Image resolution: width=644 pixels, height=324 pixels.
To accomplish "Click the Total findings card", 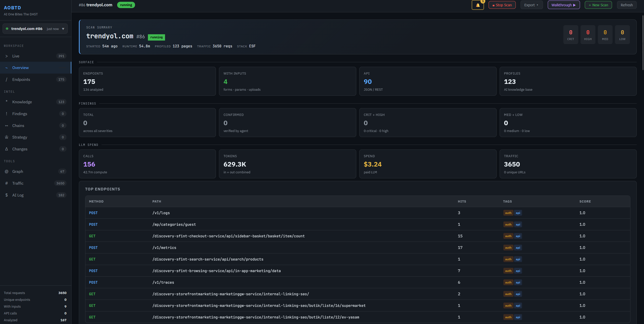I will tap(147, 122).
